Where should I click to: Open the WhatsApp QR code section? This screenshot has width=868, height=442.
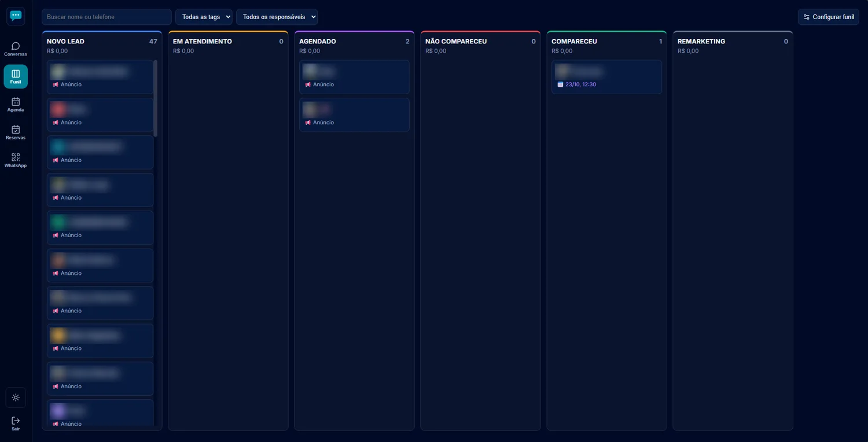[x=16, y=160]
